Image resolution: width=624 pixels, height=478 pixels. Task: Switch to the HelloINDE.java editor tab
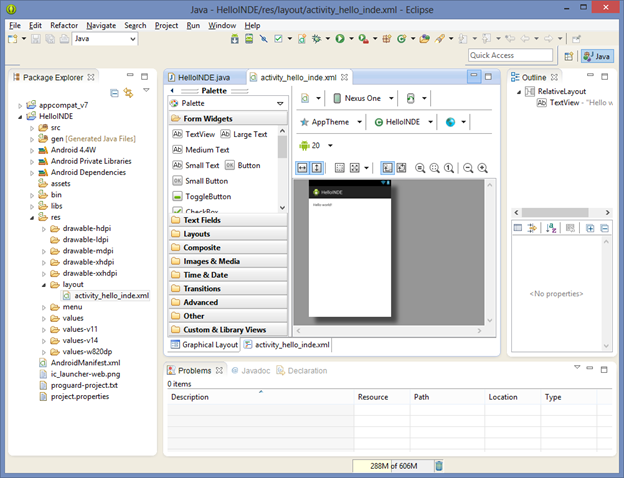tap(203, 77)
